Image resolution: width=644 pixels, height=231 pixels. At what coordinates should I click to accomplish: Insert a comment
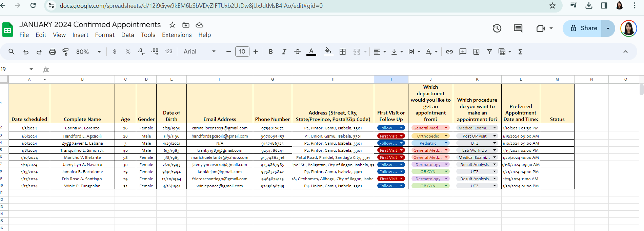tap(463, 52)
